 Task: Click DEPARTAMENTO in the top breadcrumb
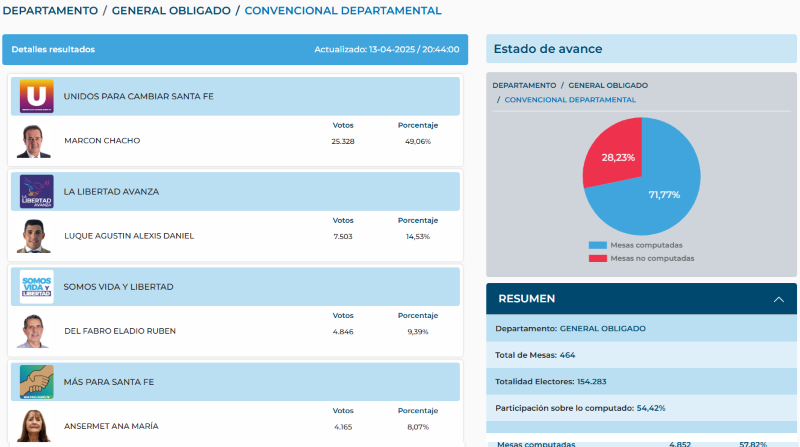point(50,10)
